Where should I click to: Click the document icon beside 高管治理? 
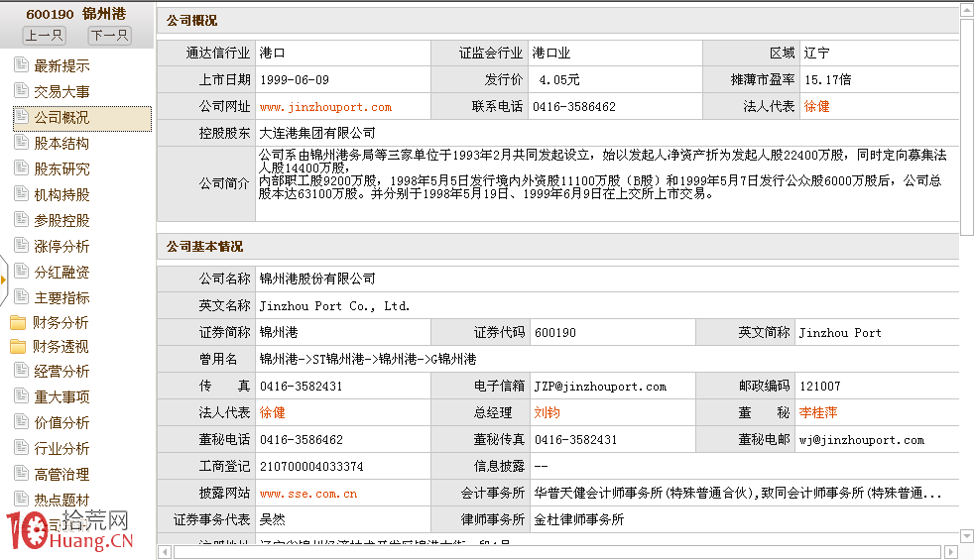[x=21, y=473]
